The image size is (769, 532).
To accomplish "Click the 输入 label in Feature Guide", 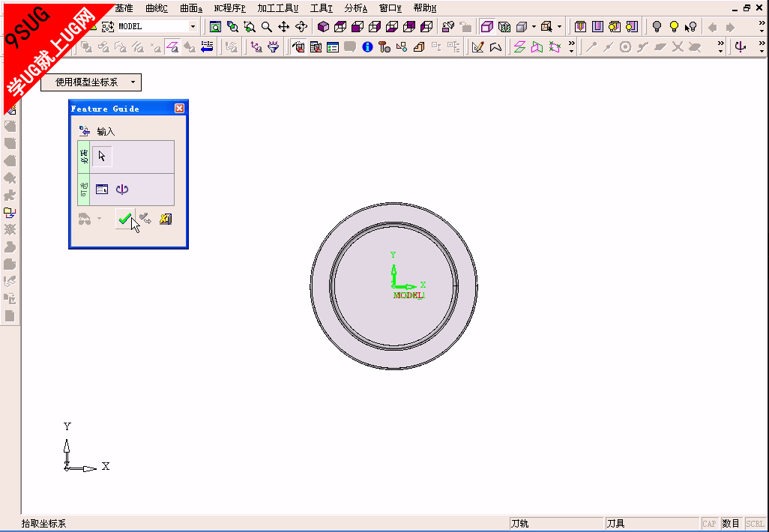I will coord(106,131).
